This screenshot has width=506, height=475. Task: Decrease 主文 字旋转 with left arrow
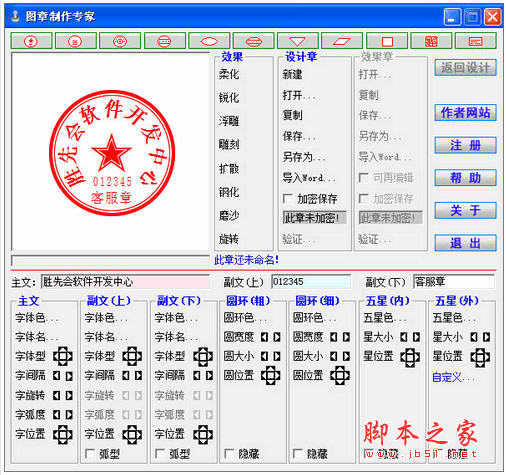tap(57, 396)
